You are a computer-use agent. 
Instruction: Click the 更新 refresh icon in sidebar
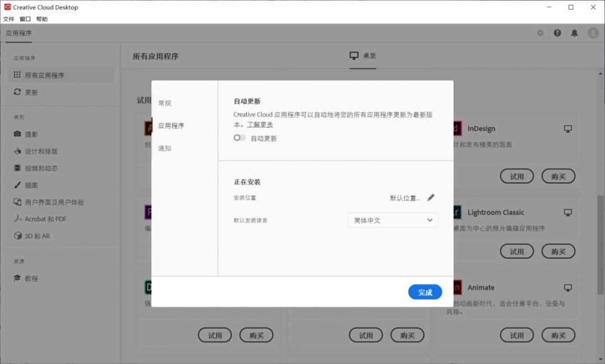click(x=17, y=92)
